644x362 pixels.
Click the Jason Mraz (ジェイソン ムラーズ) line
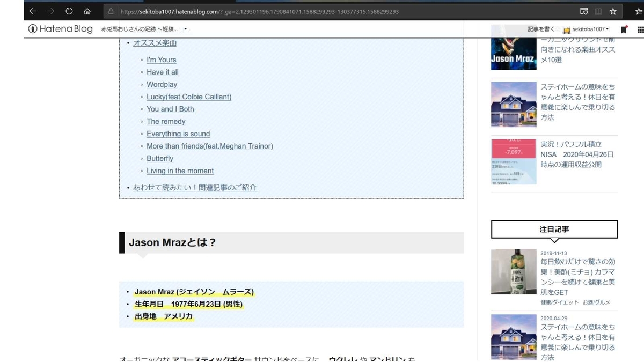[x=194, y=292]
